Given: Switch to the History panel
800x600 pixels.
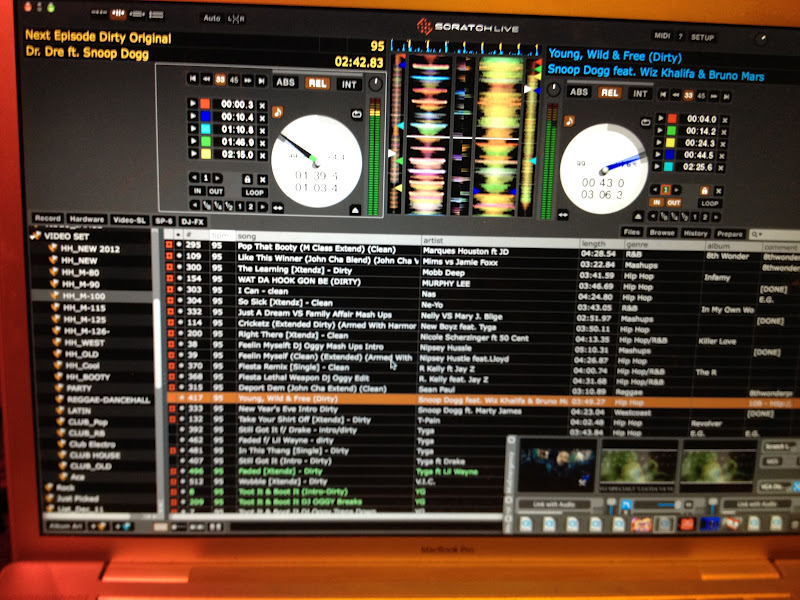Looking at the screenshot, I should point(695,233).
